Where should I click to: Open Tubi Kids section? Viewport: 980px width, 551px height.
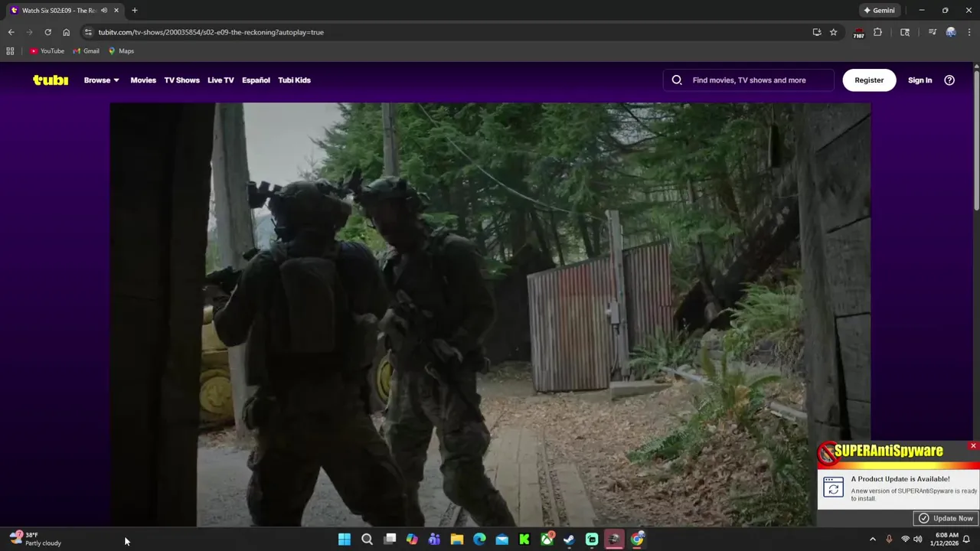294,80
